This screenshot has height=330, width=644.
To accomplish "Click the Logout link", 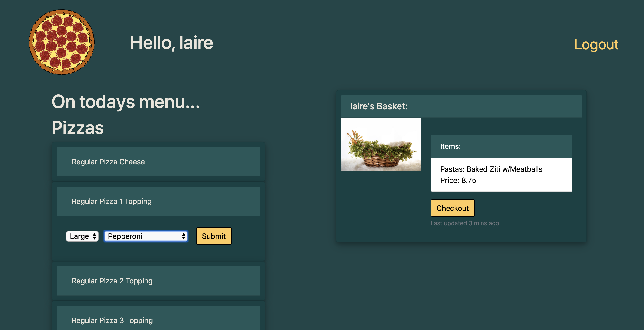I will coord(596,44).
